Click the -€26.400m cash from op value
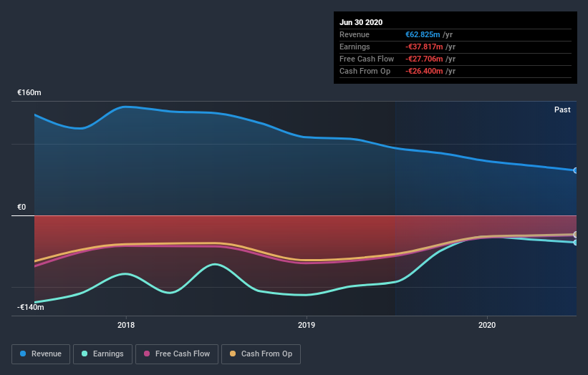This screenshot has width=588, height=375. [424, 71]
